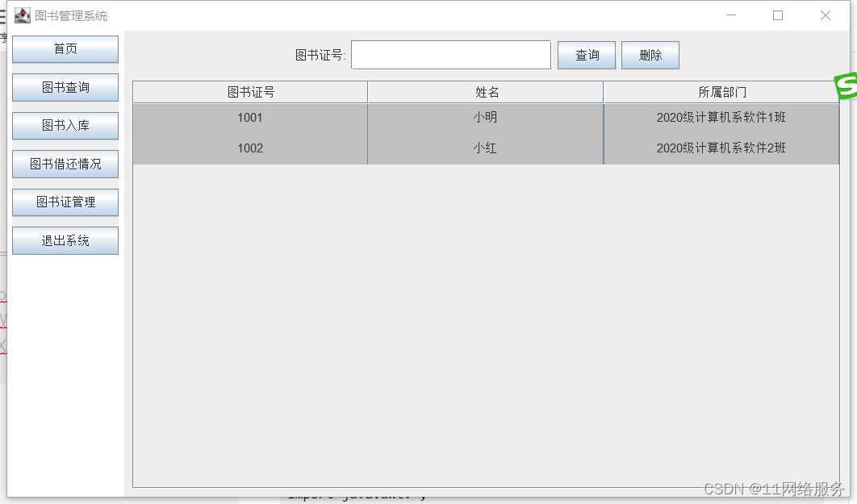Select the 所属部门 column header

[721, 92]
